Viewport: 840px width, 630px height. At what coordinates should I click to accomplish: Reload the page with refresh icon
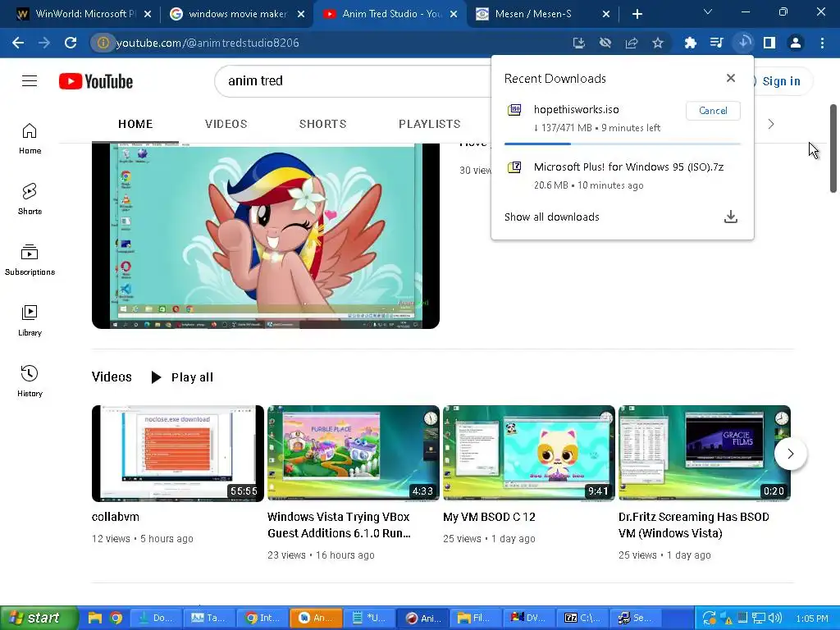click(x=71, y=43)
